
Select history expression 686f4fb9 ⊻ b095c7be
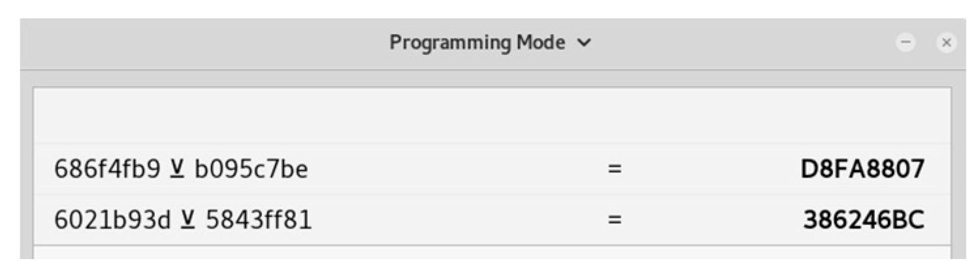pyautogui.click(x=181, y=170)
